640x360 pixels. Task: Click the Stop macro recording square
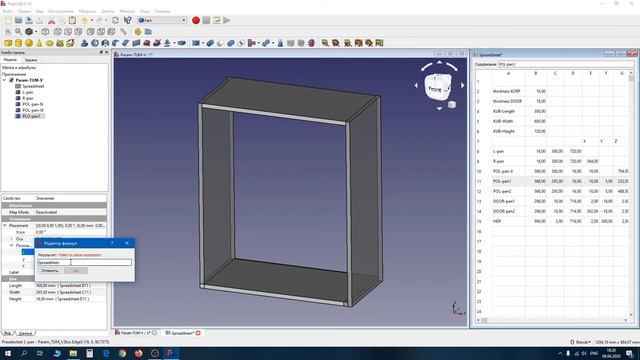tap(207, 20)
